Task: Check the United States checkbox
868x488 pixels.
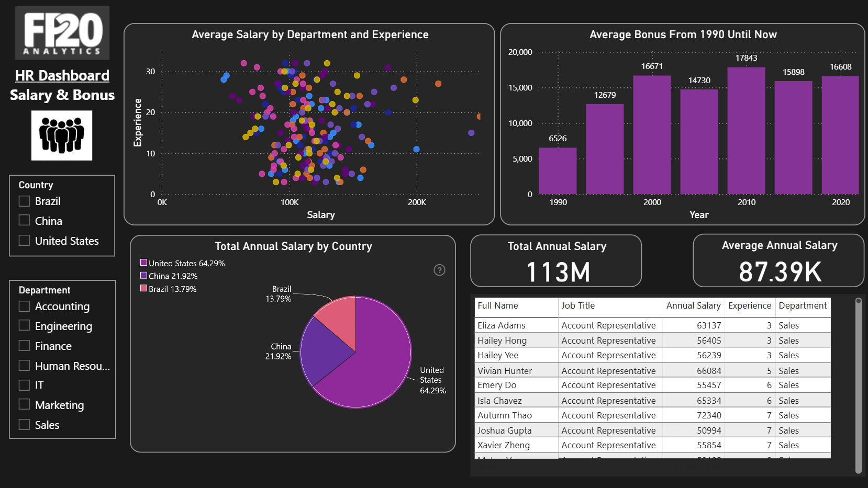Action: pos(24,240)
